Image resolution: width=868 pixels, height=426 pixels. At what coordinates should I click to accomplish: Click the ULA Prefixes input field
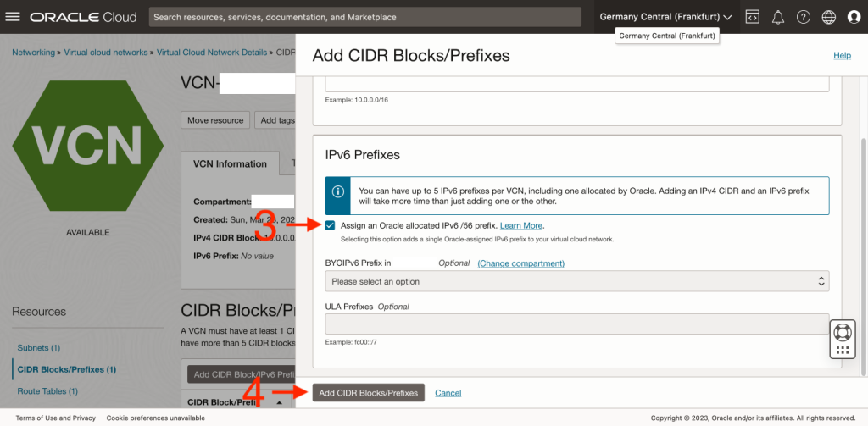[x=576, y=324]
